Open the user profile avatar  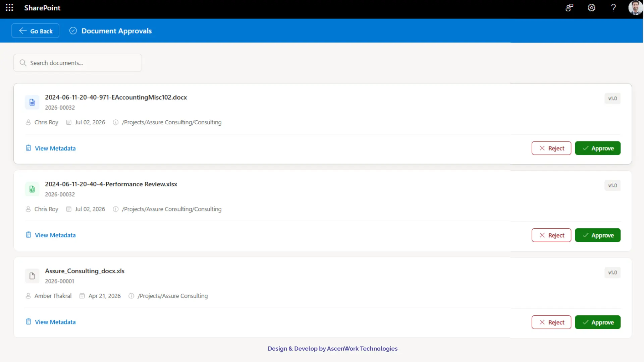635,8
